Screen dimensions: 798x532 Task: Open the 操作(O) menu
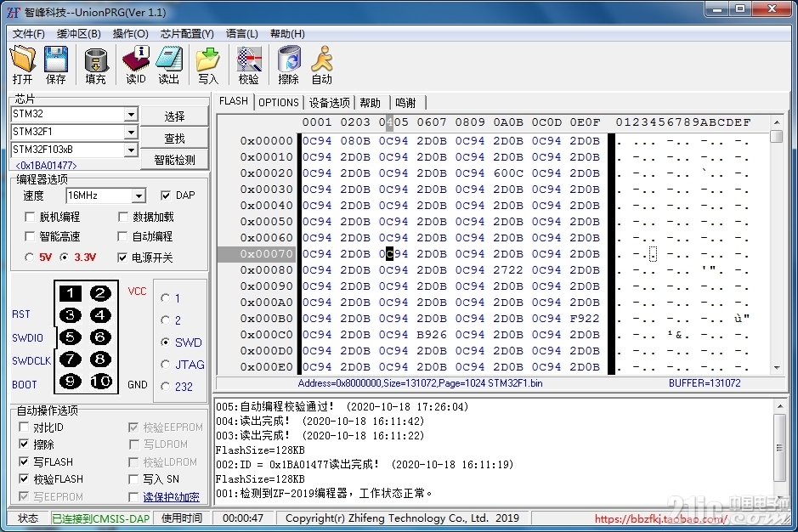[130, 34]
